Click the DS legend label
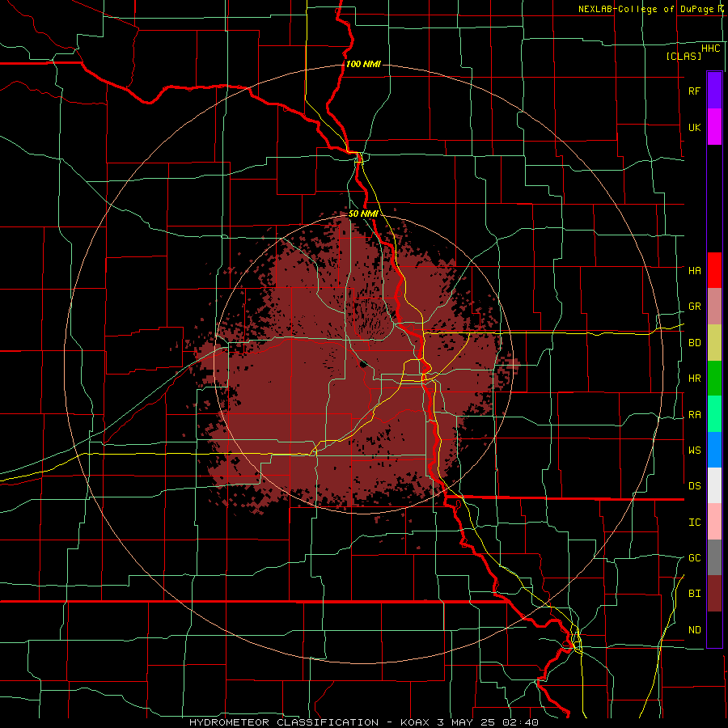The height and width of the screenshot is (728, 728). click(694, 486)
